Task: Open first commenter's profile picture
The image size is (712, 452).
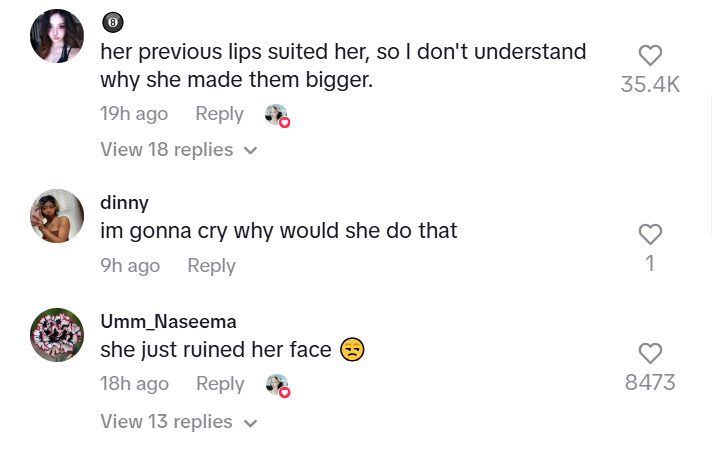Action: click(x=57, y=36)
